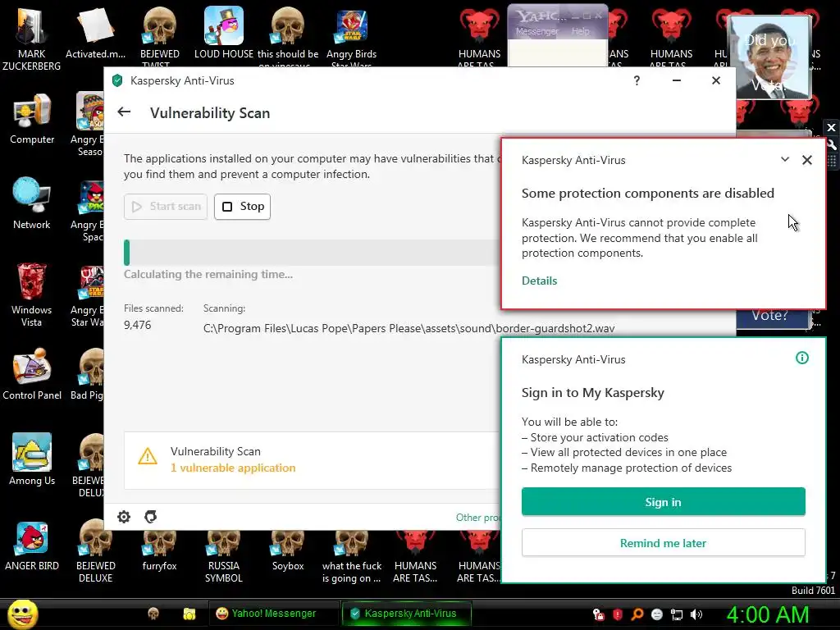Open MARK ZUCKERBERG desktop icon
The height and width of the screenshot is (630, 840).
[x=32, y=38]
